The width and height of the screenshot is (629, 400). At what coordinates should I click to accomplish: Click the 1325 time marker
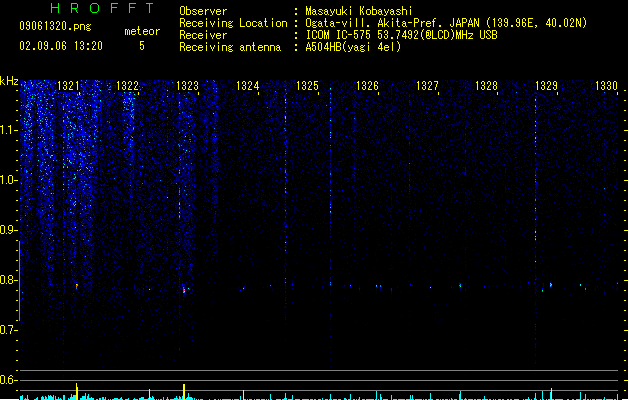click(307, 86)
